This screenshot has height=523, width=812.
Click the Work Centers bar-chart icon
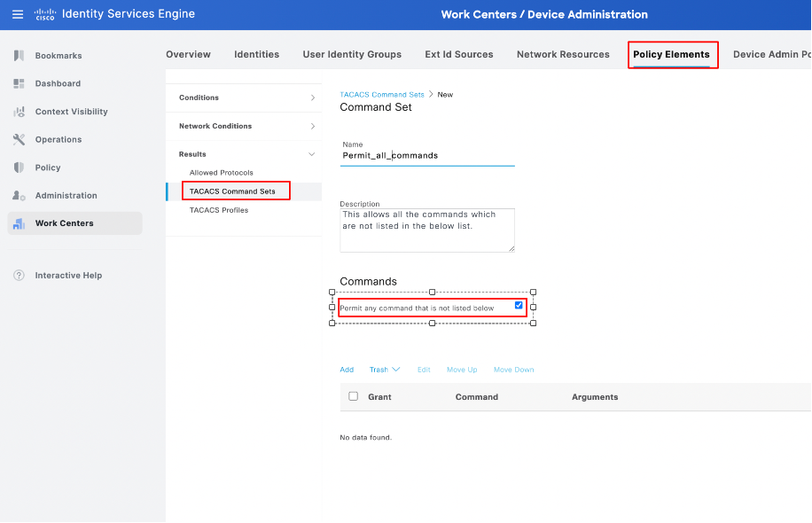[x=20, y=223]
